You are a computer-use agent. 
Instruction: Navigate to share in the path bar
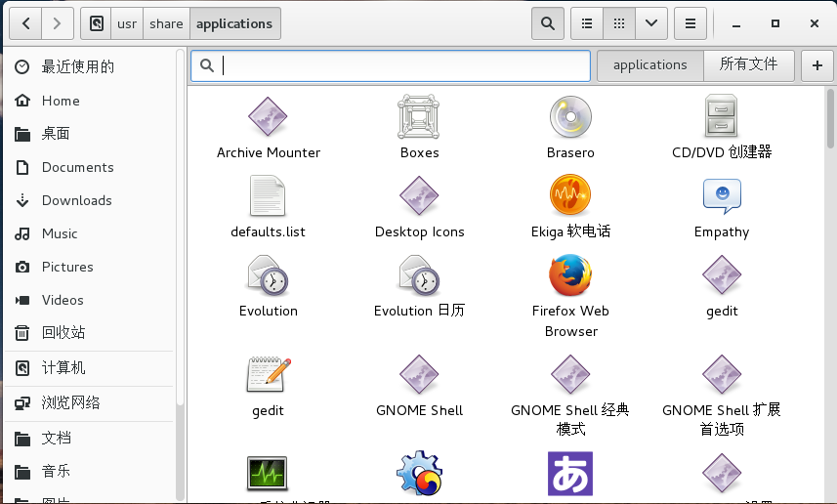[166, 23]
